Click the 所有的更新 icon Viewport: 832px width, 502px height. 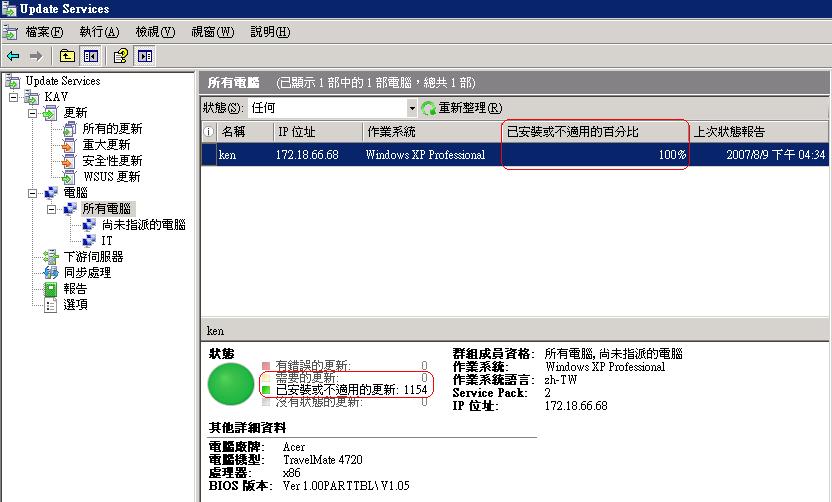tap(70, 129)
